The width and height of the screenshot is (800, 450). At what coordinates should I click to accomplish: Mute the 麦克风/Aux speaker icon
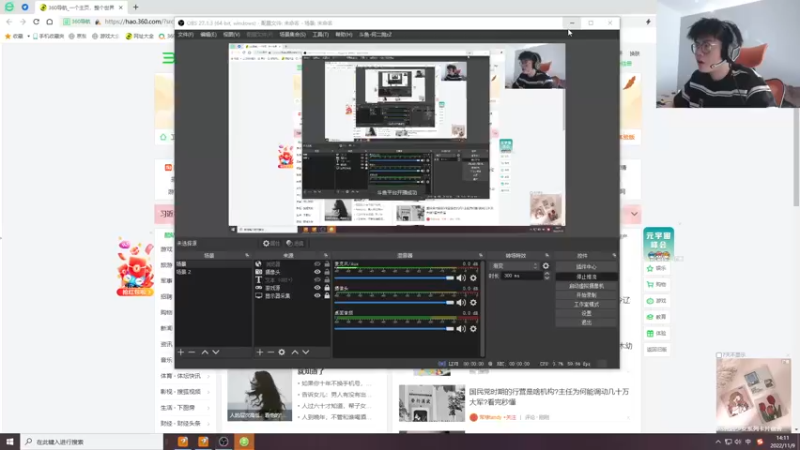pos(461,278)
